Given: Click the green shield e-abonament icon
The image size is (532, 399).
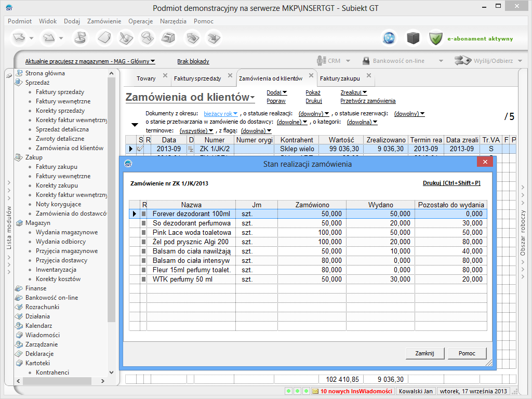Looking at the screenshot, I should [435, 38].
